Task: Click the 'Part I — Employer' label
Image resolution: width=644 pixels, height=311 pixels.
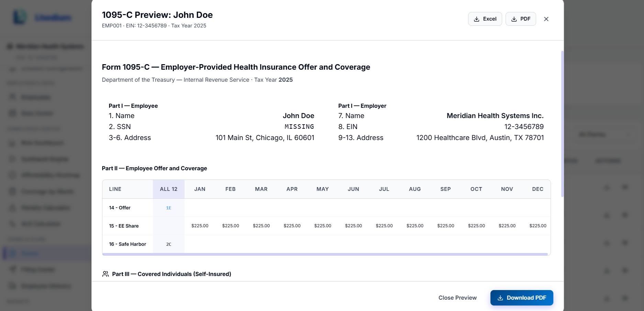Action: pyautogui.click(x=362, y=106)
